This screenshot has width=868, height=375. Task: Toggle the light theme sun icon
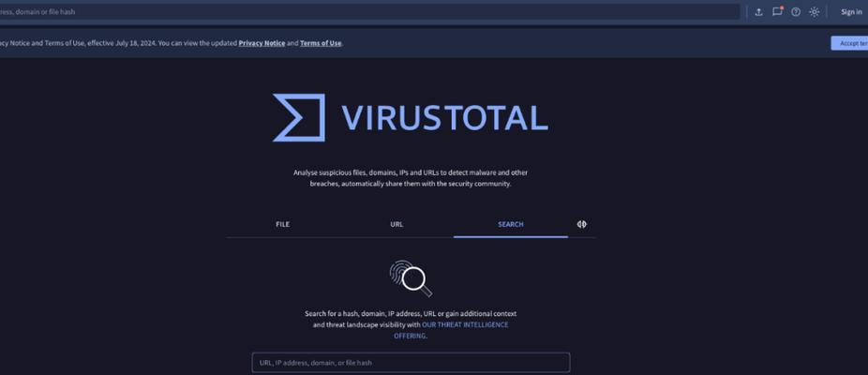[x=814, y=11]
